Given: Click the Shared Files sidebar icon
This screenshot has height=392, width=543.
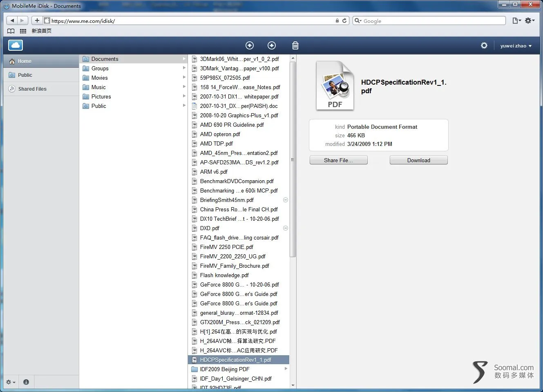Looking at the screenshot, I should [11, 89].
